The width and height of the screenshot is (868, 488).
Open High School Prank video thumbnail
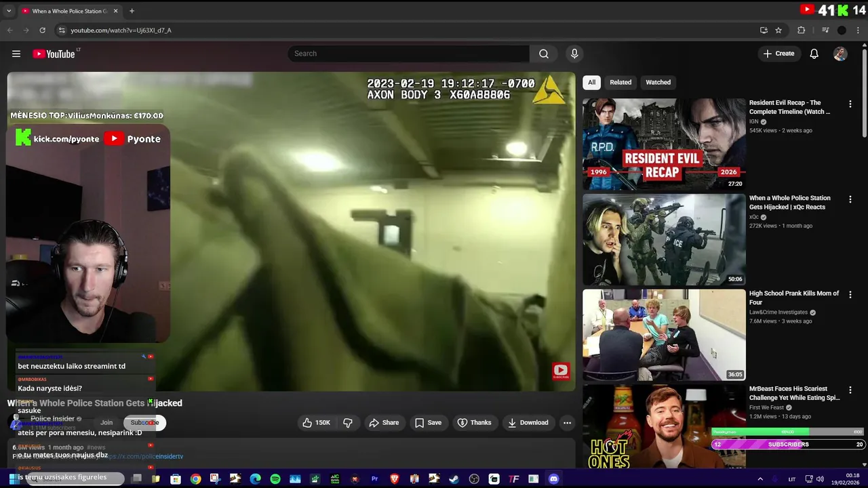click(664, 335)
